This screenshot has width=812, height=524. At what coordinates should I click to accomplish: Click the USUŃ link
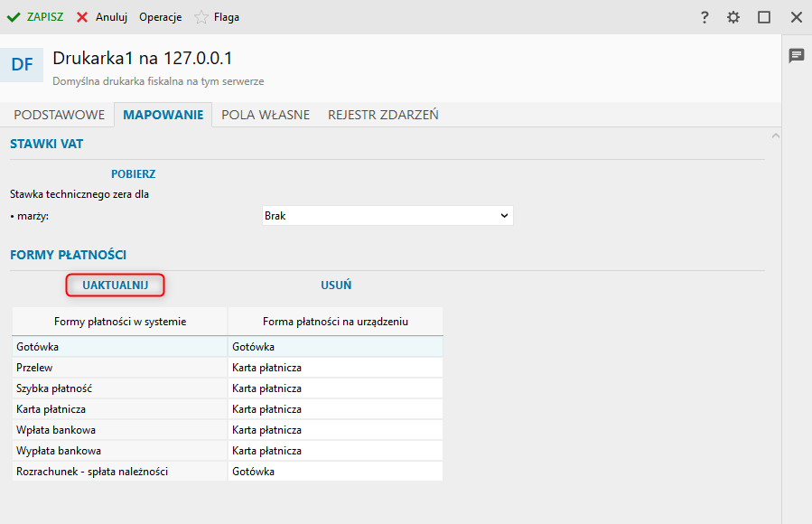336,285
